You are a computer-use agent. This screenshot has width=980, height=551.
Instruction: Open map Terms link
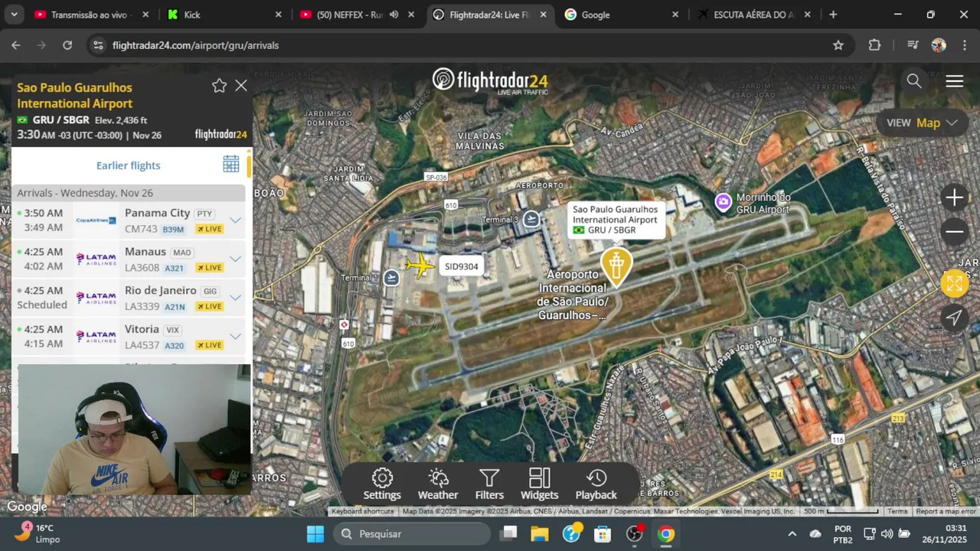coord(897,511)
